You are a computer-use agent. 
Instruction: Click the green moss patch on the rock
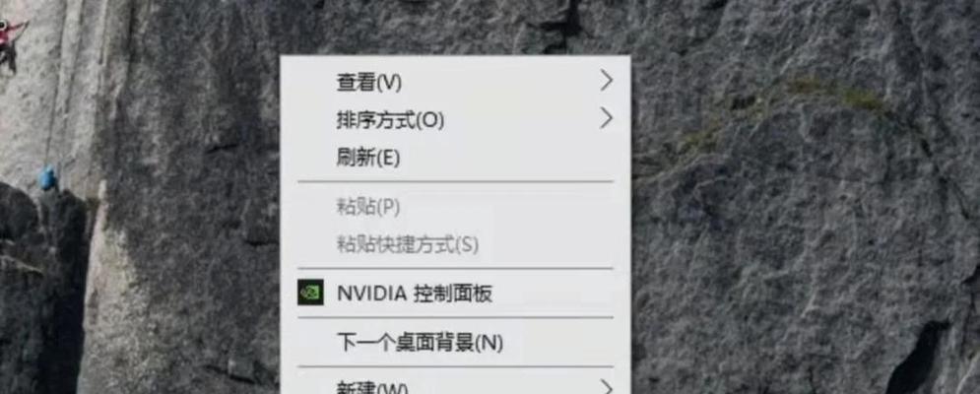837,94
